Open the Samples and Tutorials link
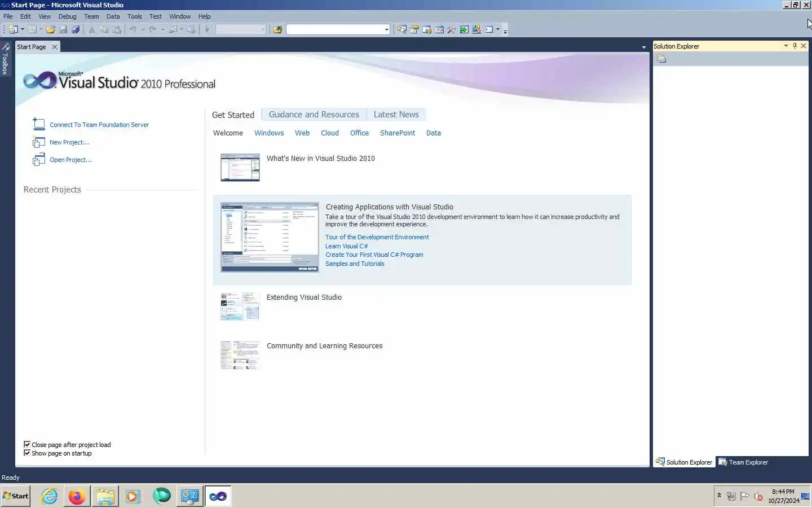This screenshot has width=812, height=508. [x=355, y=264]
